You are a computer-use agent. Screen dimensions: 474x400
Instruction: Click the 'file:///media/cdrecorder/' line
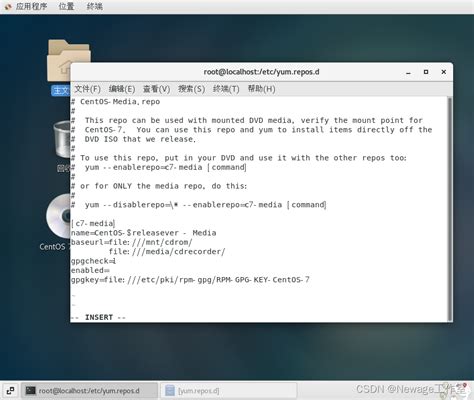tap(167, 252)
